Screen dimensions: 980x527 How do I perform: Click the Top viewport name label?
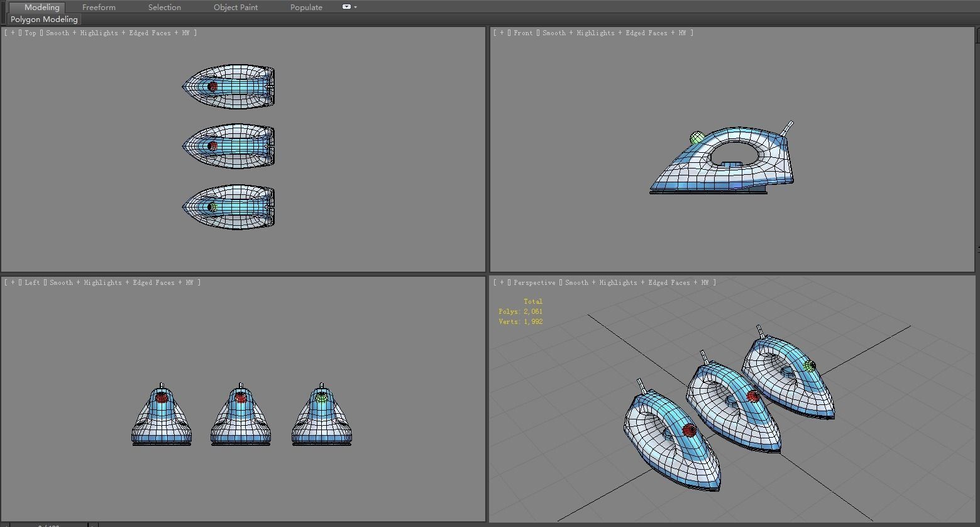tap(30, 33)
